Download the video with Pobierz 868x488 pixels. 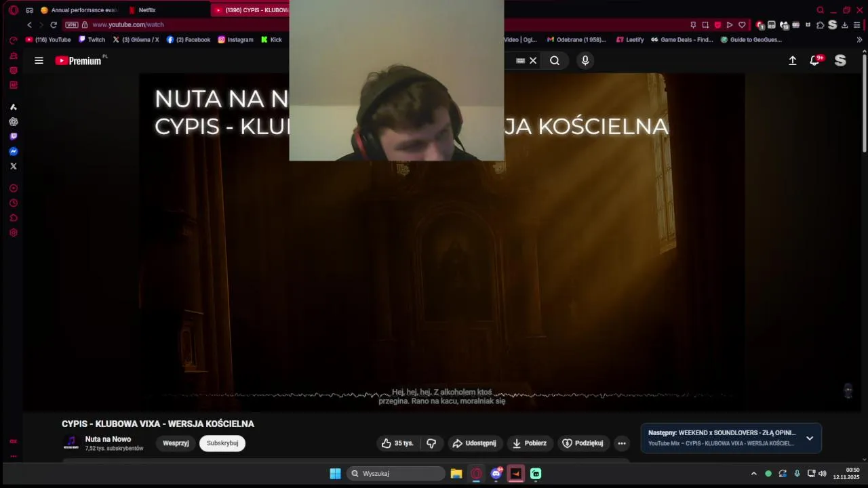point(529,443)
